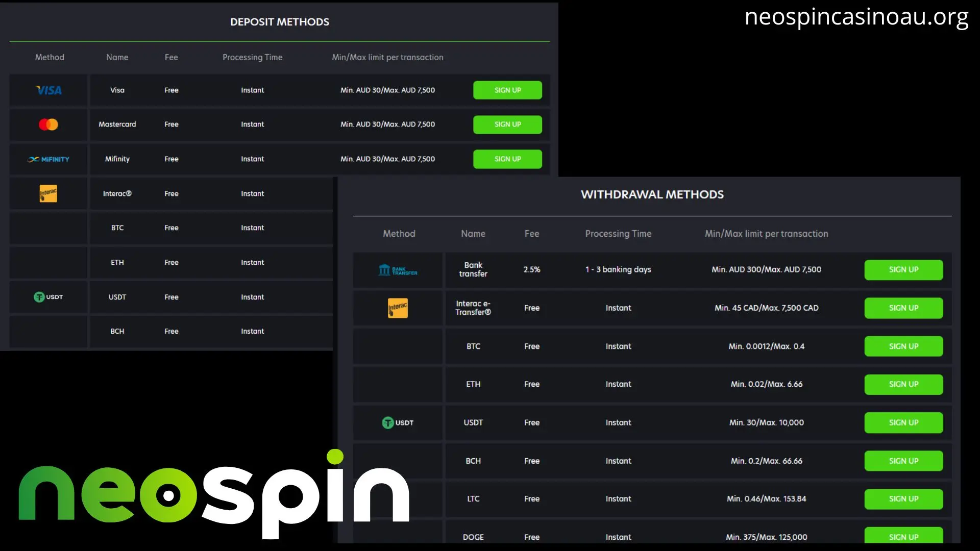Image resolution: width=980 pixels, height=551 pixels.
Task: Select Min. AUD 300/Max. AUD 7,500 limit
Action: pos(766,270)
